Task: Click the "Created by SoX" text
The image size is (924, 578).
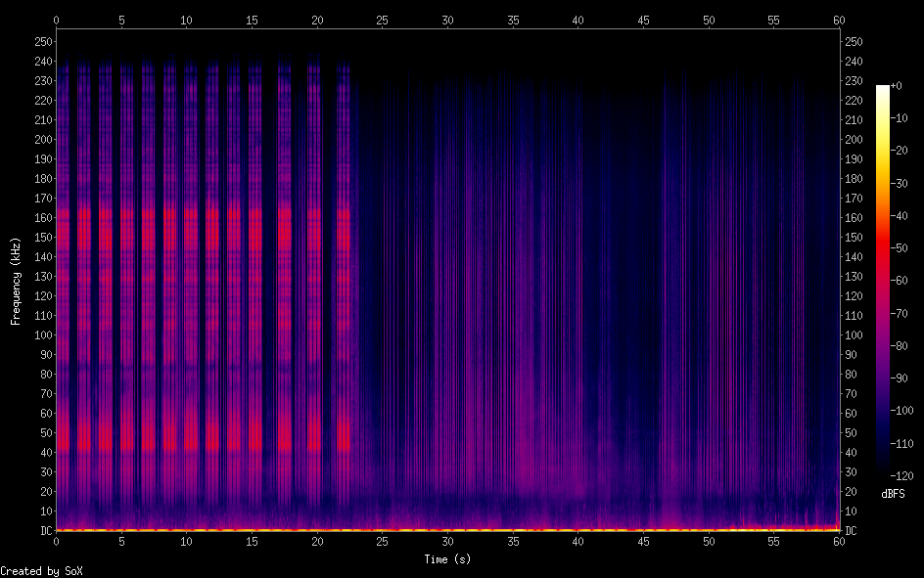Action: click(x=34, y=570)
